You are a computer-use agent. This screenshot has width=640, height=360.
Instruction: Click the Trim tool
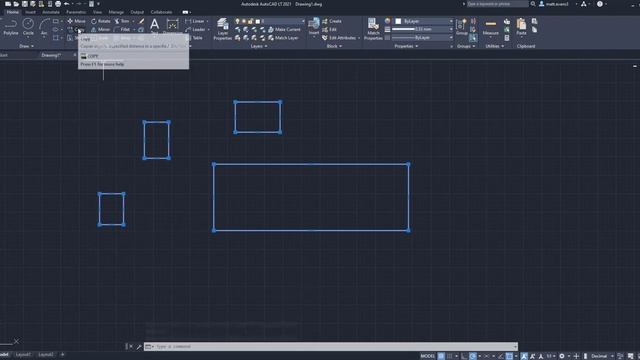click(x=122, y=21)
